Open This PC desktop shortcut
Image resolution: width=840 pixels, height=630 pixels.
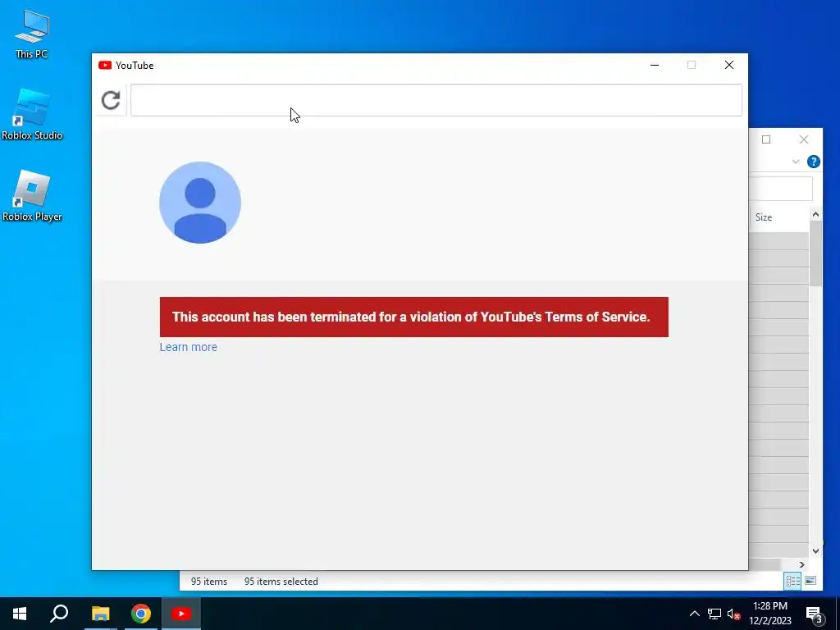(x=32, y=34)
